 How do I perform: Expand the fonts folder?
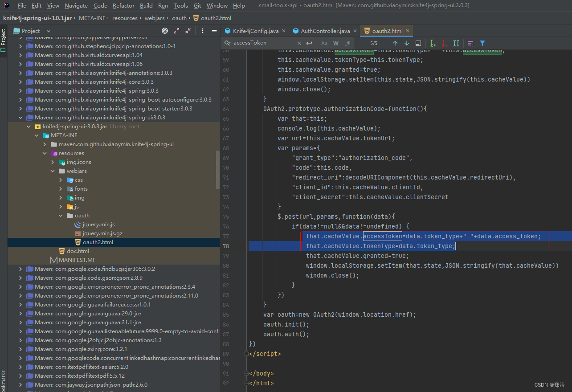[x=61, y=189]
